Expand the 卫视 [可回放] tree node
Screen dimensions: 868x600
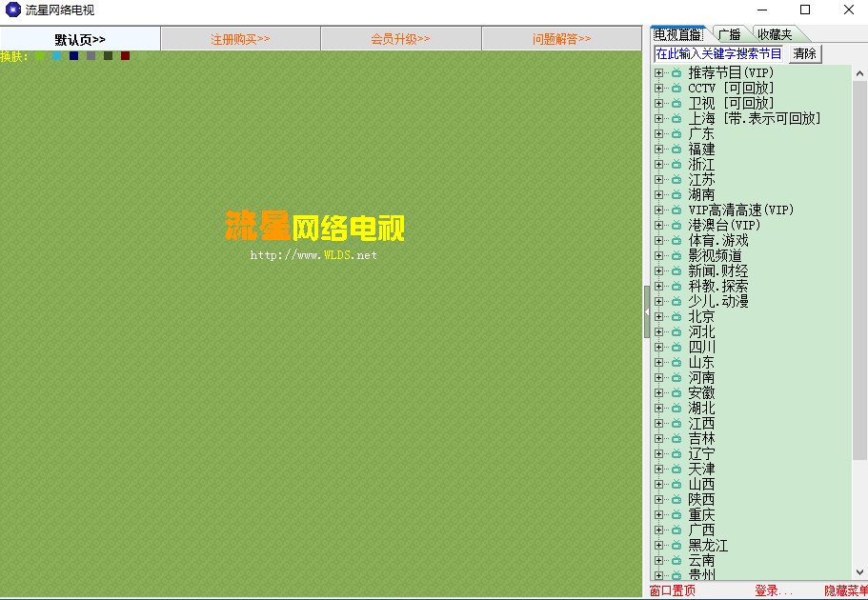tap(658, 104)
